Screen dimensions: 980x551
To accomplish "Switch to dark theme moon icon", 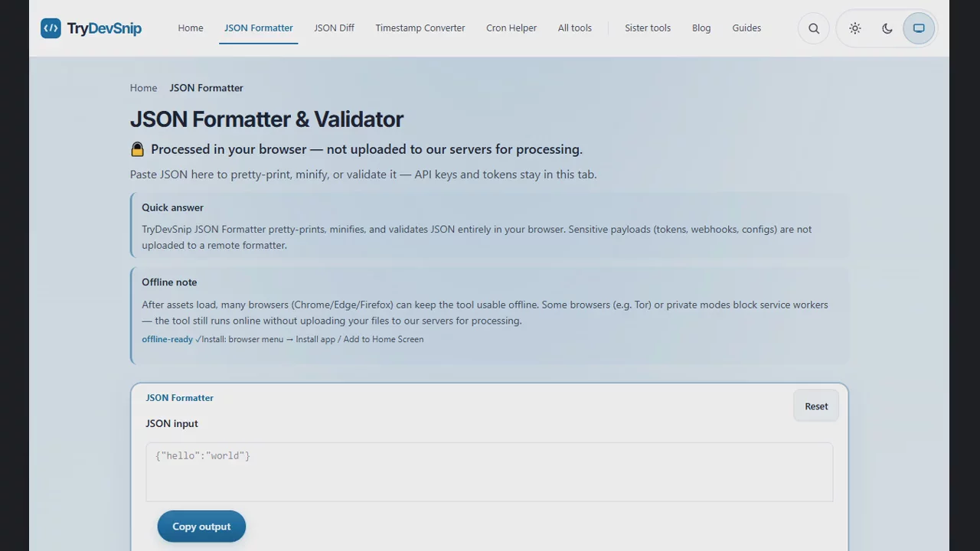I will pos(887,28).
